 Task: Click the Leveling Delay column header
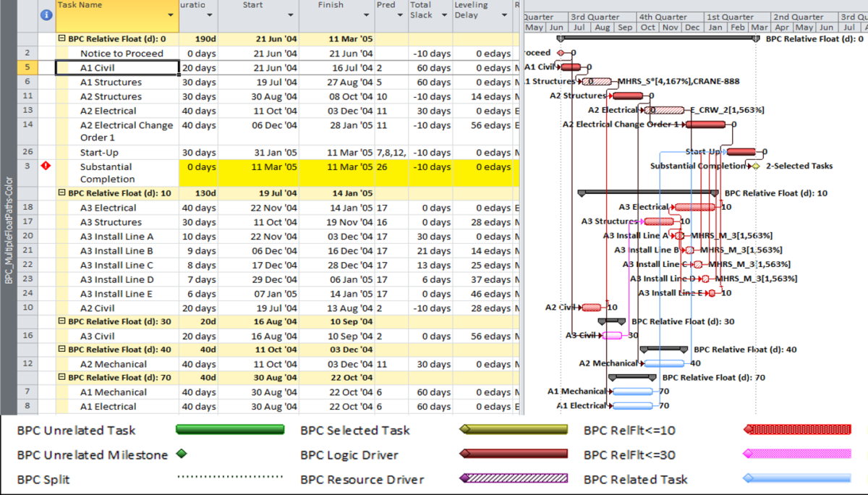point(470,9)
